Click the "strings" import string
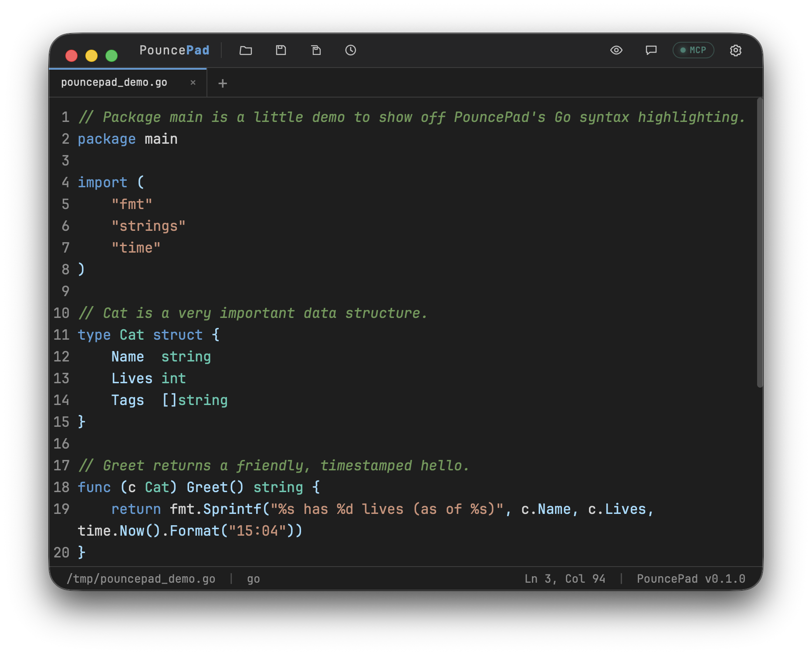This screenshot has width=812, height=655. click(149, 226)
